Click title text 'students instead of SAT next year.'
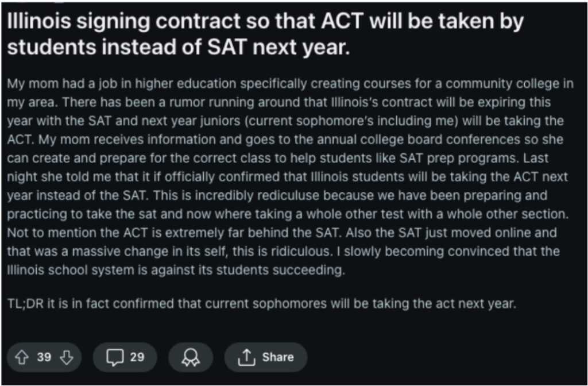 pos(179,48)
